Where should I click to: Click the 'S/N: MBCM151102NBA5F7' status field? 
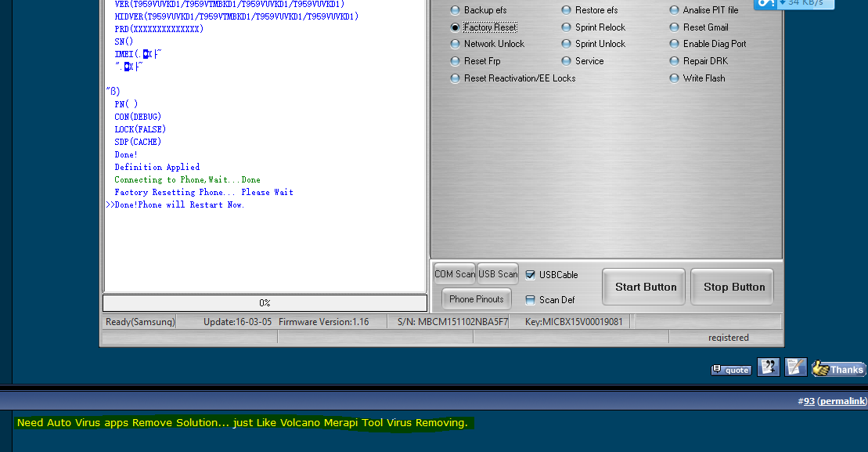(452, 322)
